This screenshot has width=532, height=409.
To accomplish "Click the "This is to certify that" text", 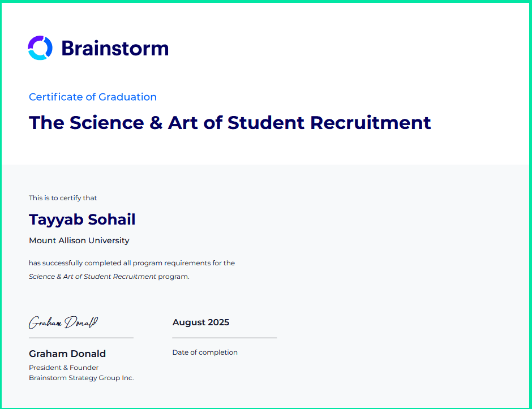I will [x=63, y=198].
